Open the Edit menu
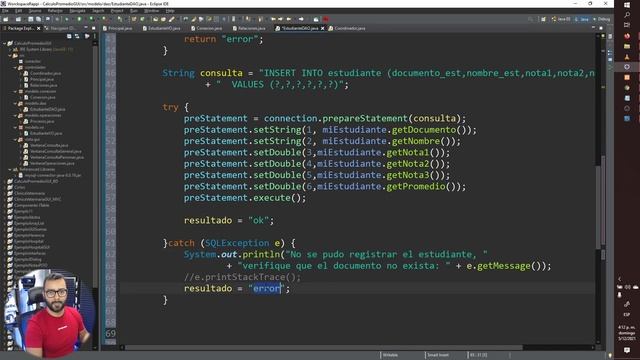Screen dimensions: 640x360 coord(19,11)
